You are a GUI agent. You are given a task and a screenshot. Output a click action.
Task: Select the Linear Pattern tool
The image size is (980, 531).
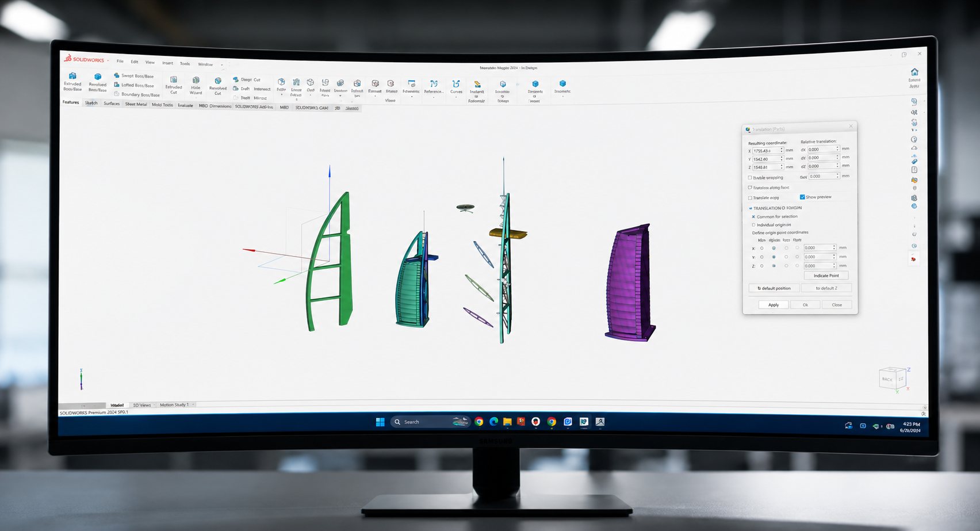pos(296,87)
